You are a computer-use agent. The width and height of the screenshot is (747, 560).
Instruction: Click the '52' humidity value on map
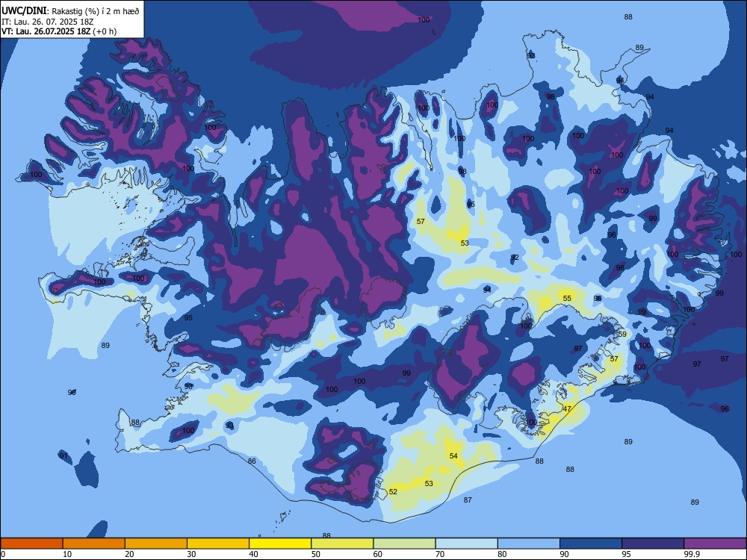click(x=393, y=492)
